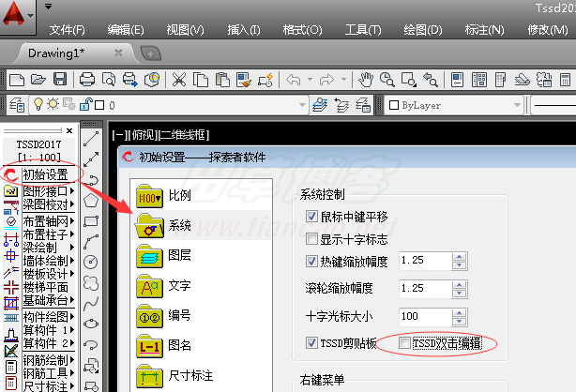Viewport: 576px width, 392px height.
Task: Open the ByLayer color dropdown
Action: (517, 105)
